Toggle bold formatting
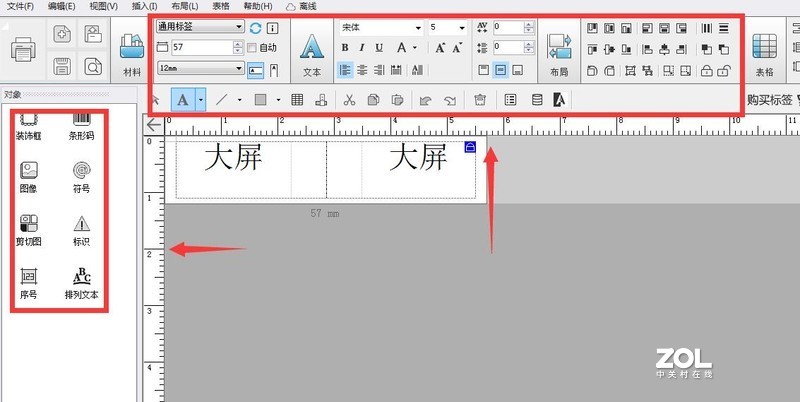Image resolution: width=800 pixels, height=402 pixels. pos(345,48)
